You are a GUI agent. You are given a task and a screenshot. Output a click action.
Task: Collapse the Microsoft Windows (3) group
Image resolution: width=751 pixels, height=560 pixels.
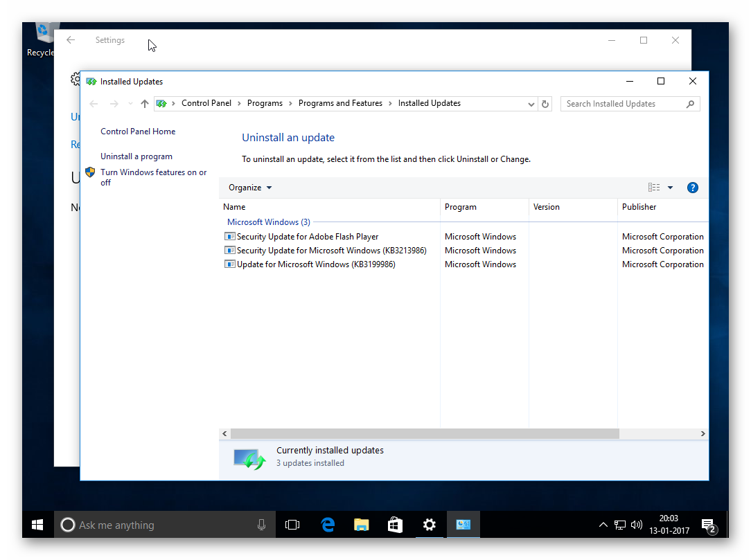[269, 222]
